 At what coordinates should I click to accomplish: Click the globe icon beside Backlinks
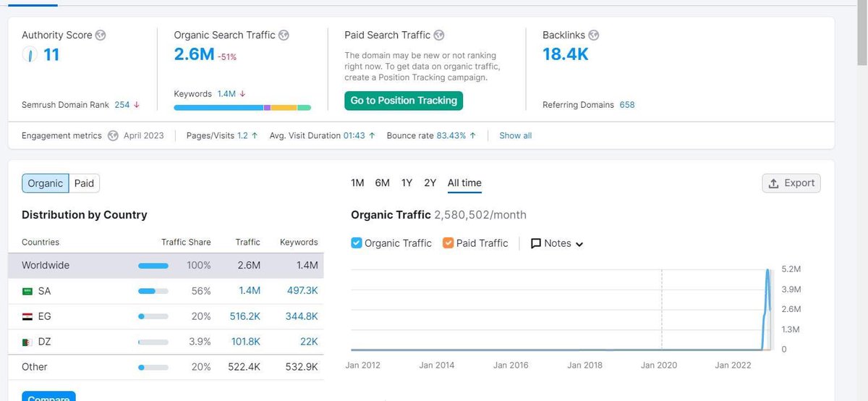tap(593, 35)
